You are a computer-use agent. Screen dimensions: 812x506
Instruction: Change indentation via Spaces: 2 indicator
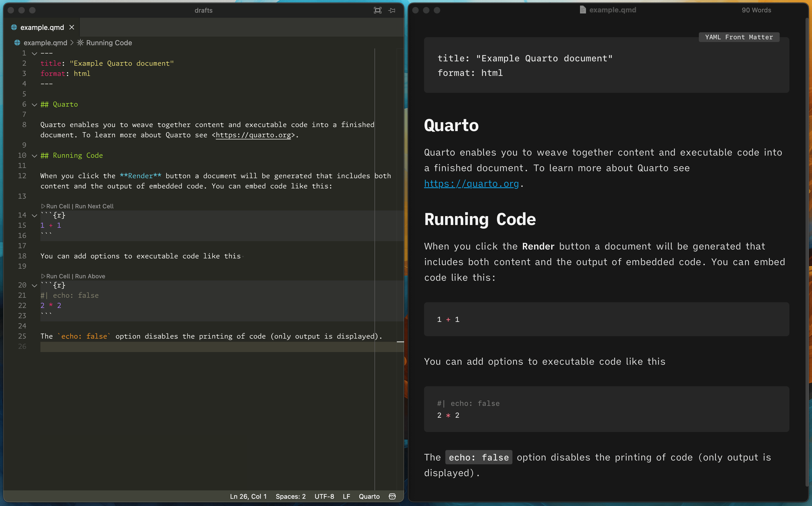[290, 497]
